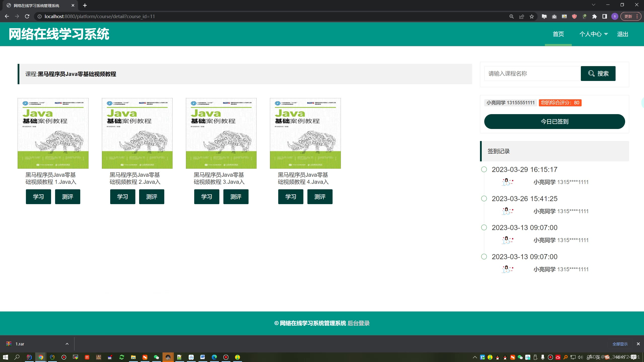Open the browser zoom magnifier icon
This screenshot has width=644, height=362.
511,16
